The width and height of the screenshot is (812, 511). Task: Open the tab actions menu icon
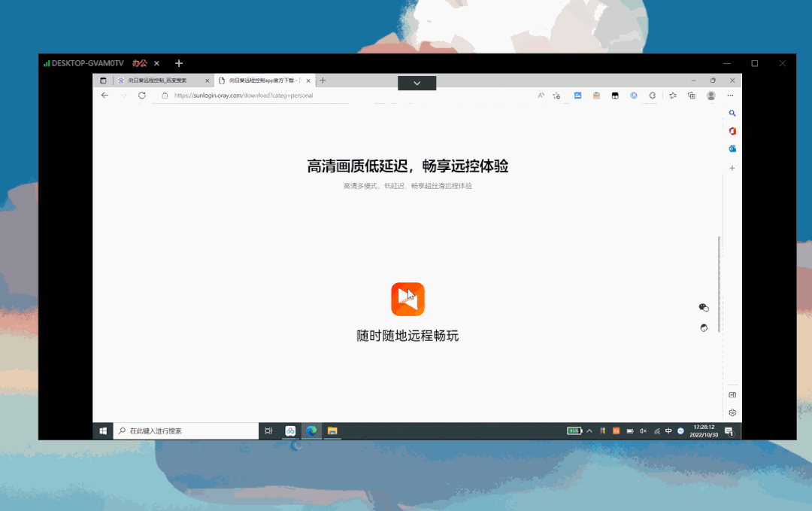(x=103, y=81)
